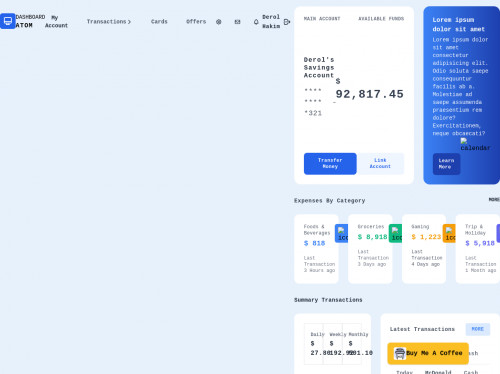500x374 pixels.
Task: Open the settings gear icon in navbar
Action: coord(219,22)
